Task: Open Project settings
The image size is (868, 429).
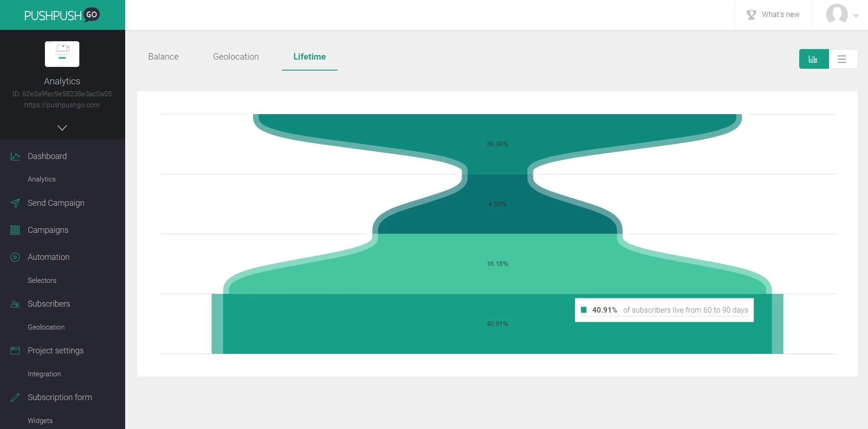Action: point(55,351)
